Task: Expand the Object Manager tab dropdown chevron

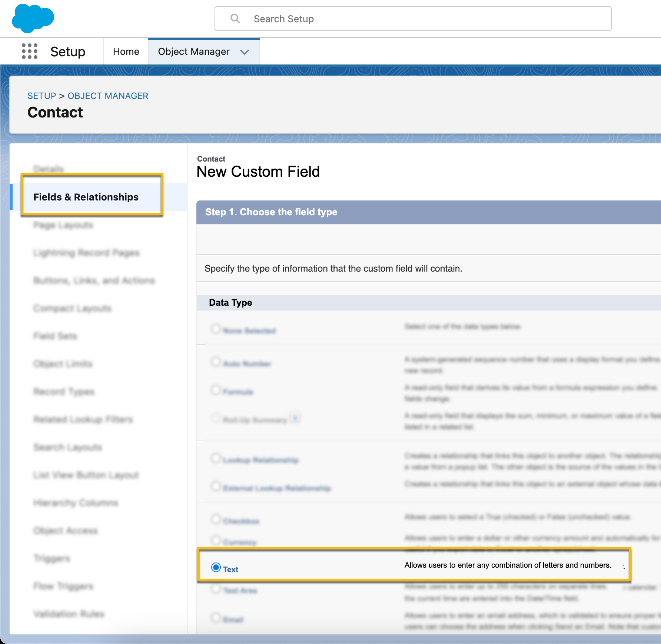Action: click(x=245, y=52)
